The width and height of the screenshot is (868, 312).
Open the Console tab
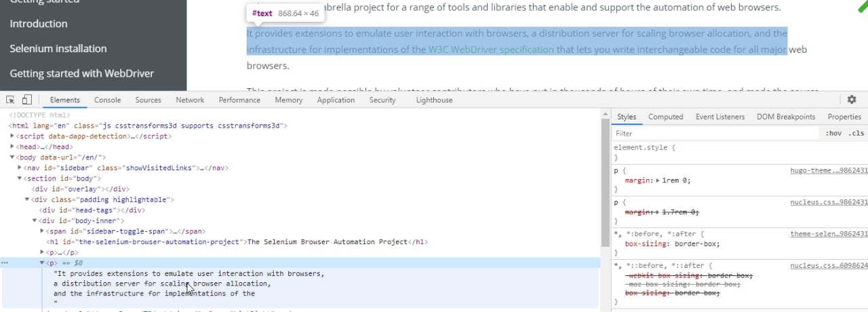coord(107,100)
